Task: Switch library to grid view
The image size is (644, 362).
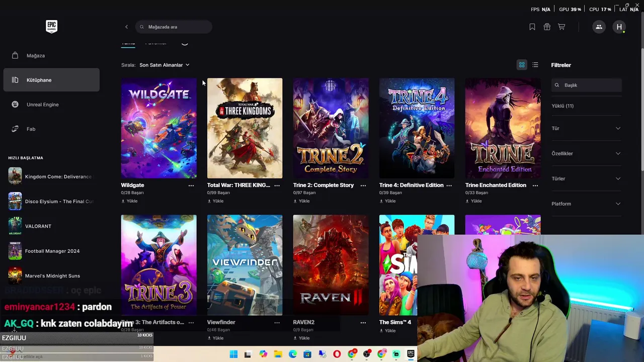Action: tap(522, 65)
